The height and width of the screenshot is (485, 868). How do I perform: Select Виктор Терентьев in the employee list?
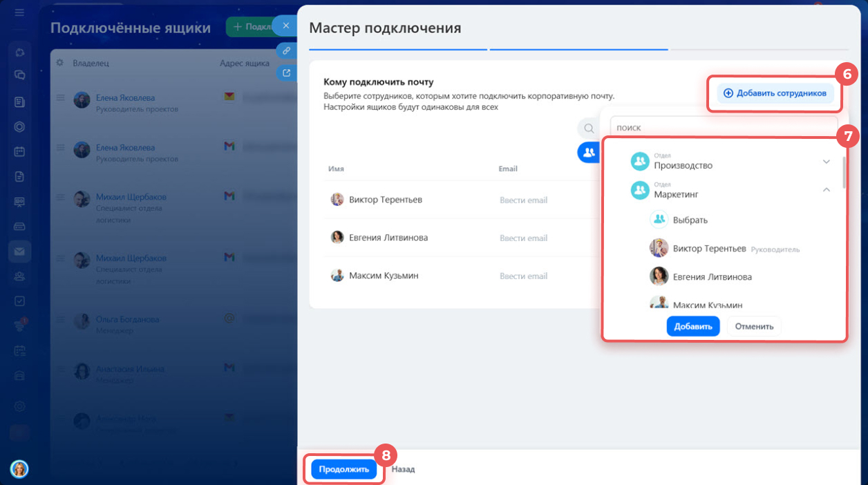(709, 248)
